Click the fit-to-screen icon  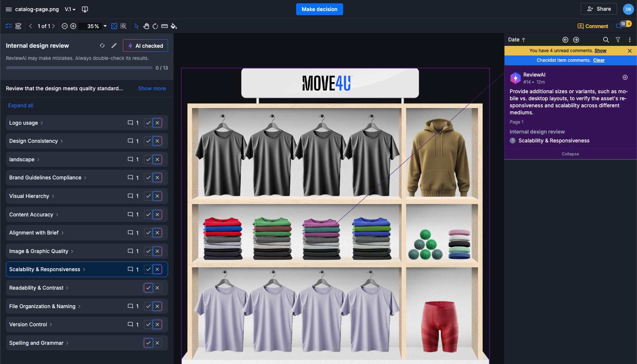[114, 26]
